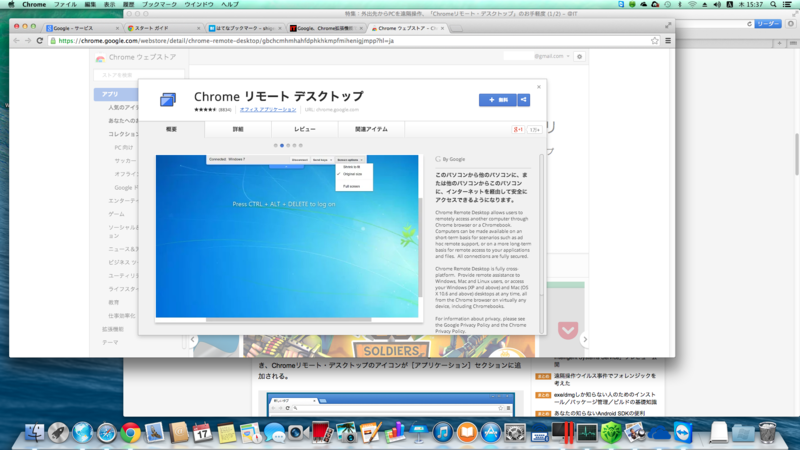Screen dimensions: 800x450
Task: Open the Chrome hamburger menu
Action: (x=668, y=41)
